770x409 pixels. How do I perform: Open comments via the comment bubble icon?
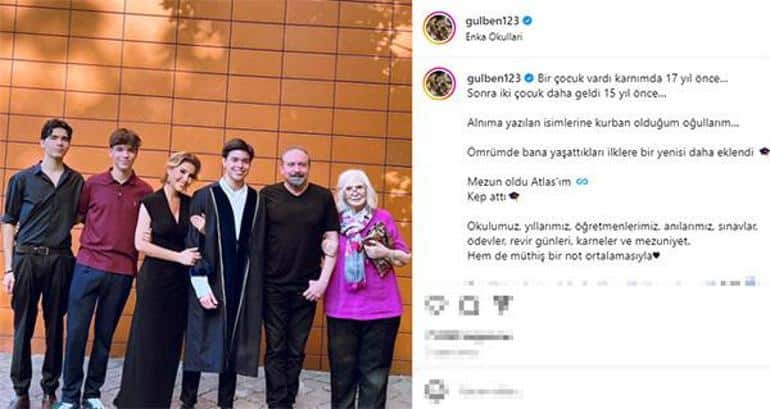click(469, 305)
